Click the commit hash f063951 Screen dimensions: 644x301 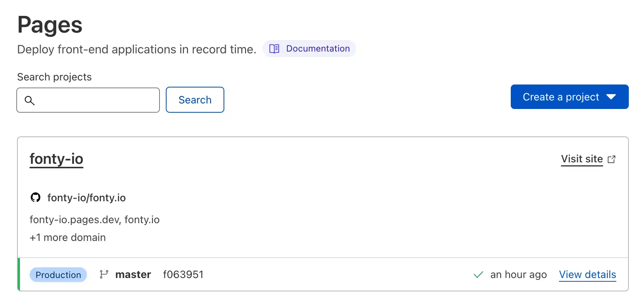183,274
